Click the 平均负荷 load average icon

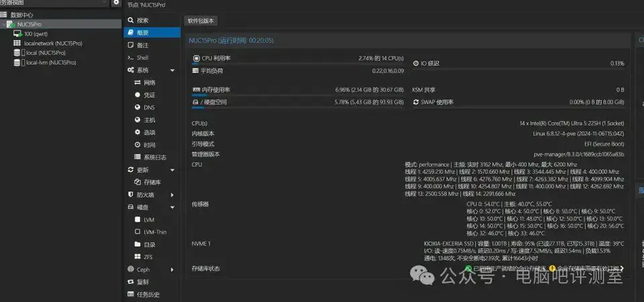click(195, 70)
